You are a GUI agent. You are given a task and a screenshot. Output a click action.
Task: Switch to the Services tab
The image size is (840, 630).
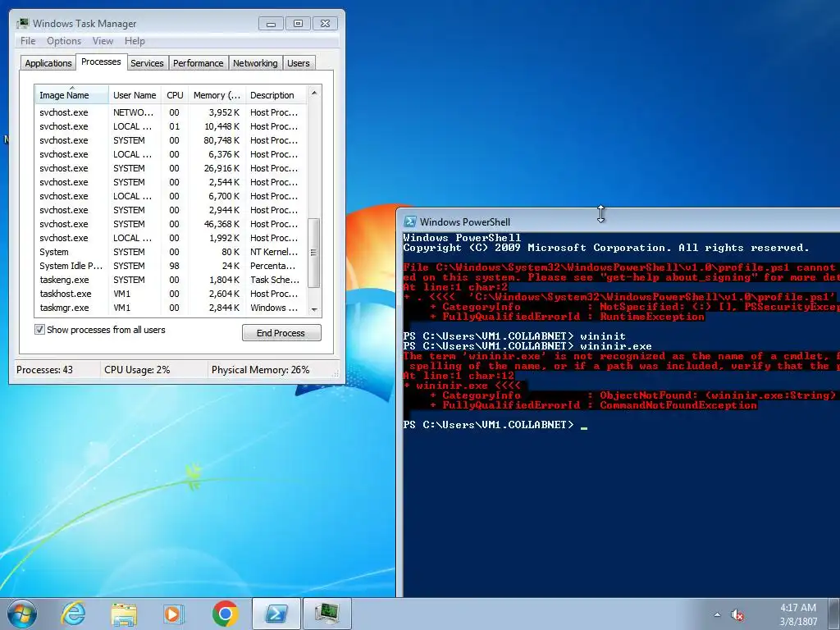147,63
